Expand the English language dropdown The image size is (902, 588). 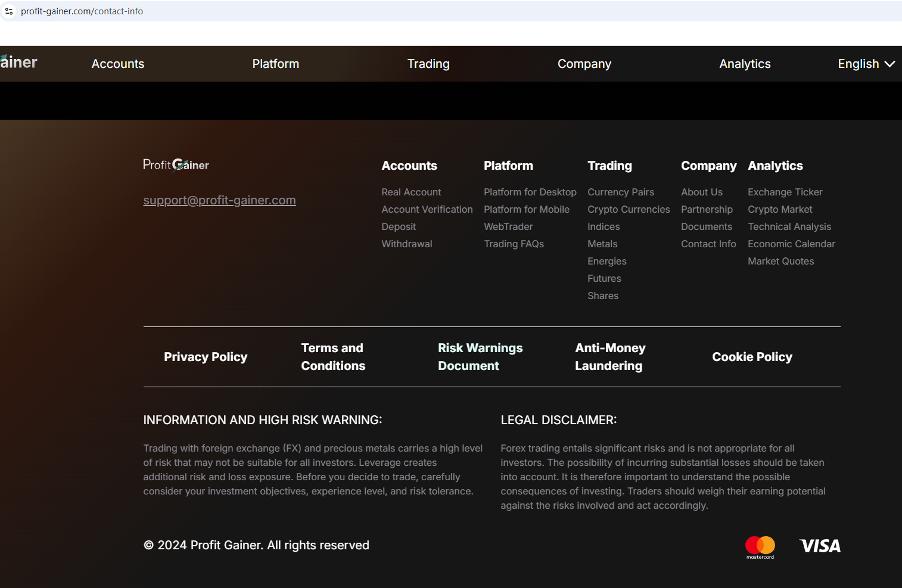pos(866,64)
